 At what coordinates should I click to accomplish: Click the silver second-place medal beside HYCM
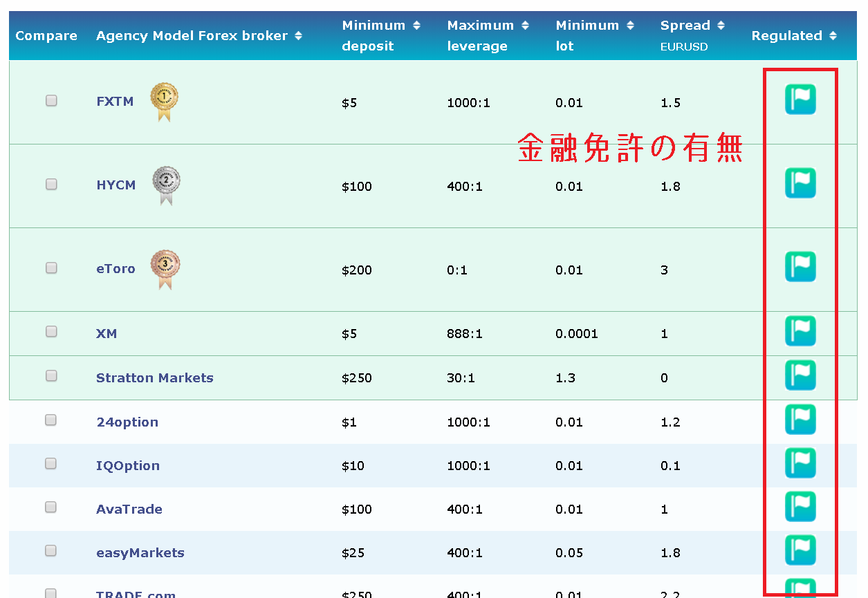point(165,185)
